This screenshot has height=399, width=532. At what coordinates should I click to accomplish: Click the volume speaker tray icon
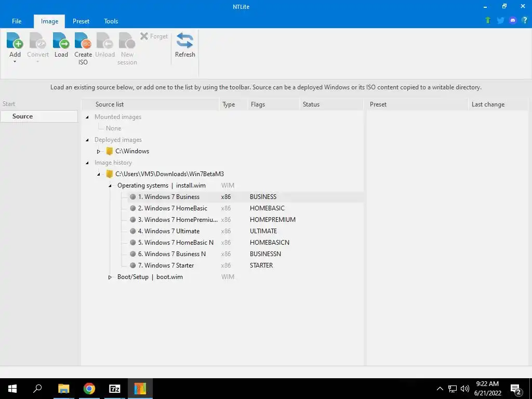[465, 389]
